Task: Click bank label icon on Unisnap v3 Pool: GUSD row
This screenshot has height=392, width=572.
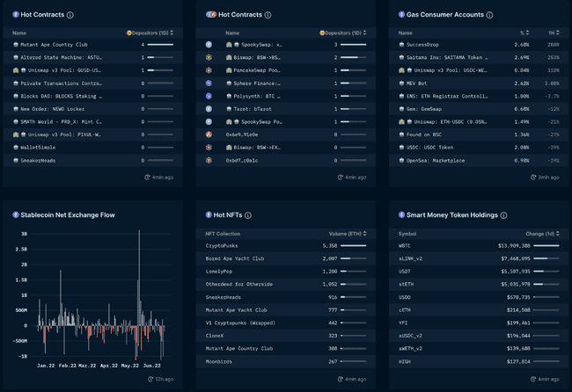Action: coord(16,70)
